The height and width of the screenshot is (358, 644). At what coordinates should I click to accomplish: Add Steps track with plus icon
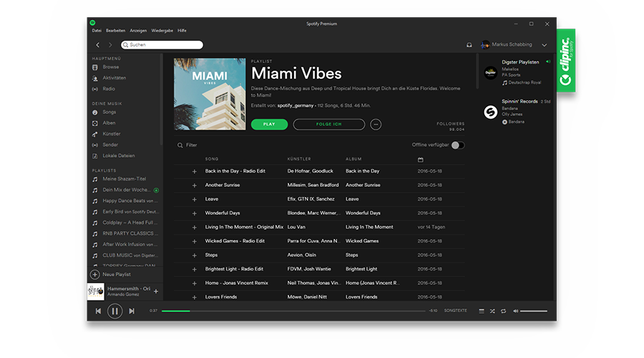(194, 255)
